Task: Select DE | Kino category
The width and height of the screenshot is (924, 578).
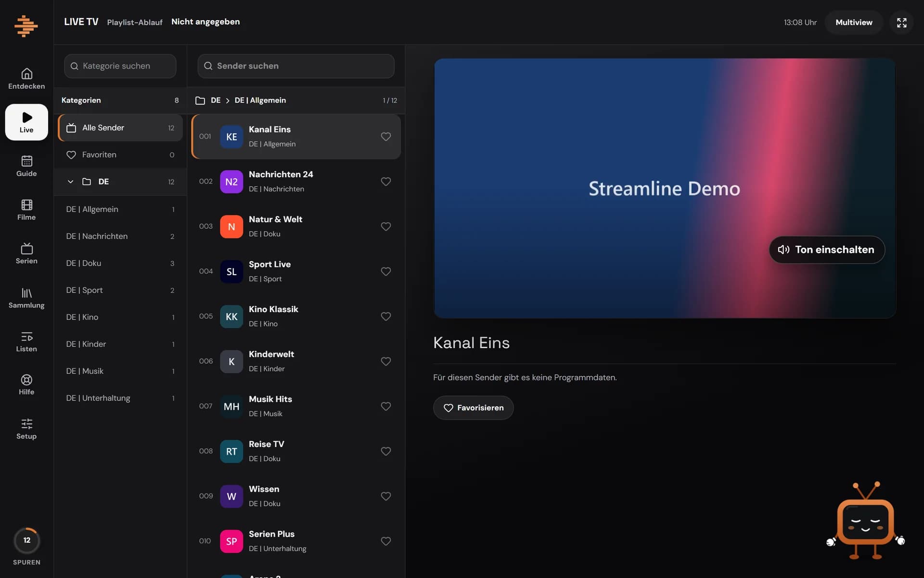Action: coord(120,317)
